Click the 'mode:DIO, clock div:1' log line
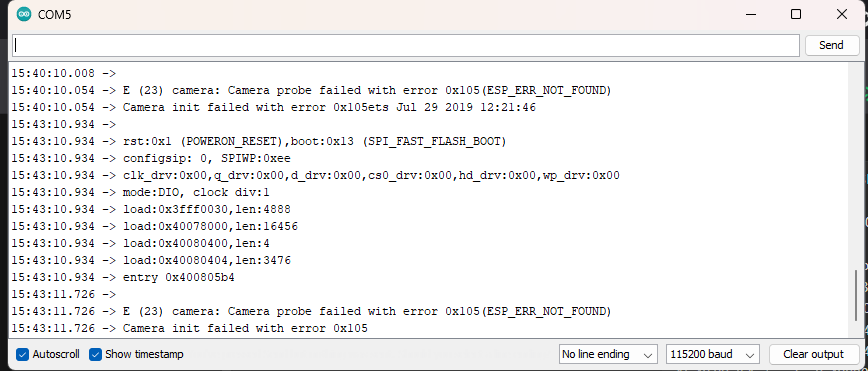 click(x=140, y=192)
